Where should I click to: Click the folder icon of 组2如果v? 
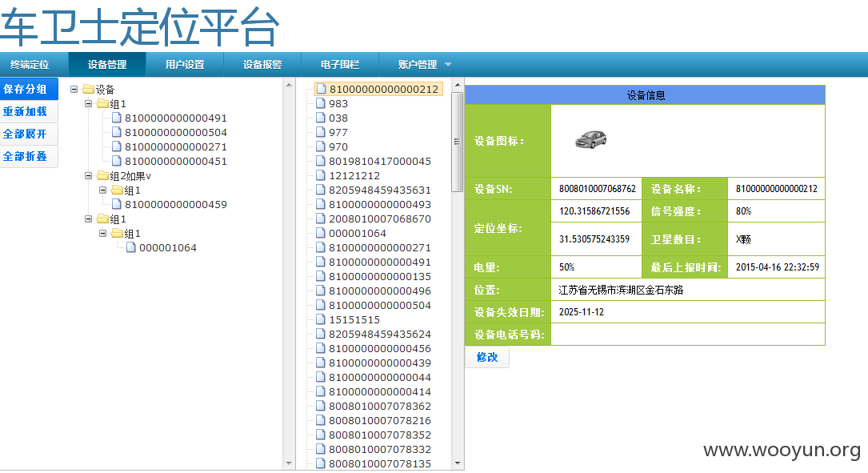tap(103, 175)
